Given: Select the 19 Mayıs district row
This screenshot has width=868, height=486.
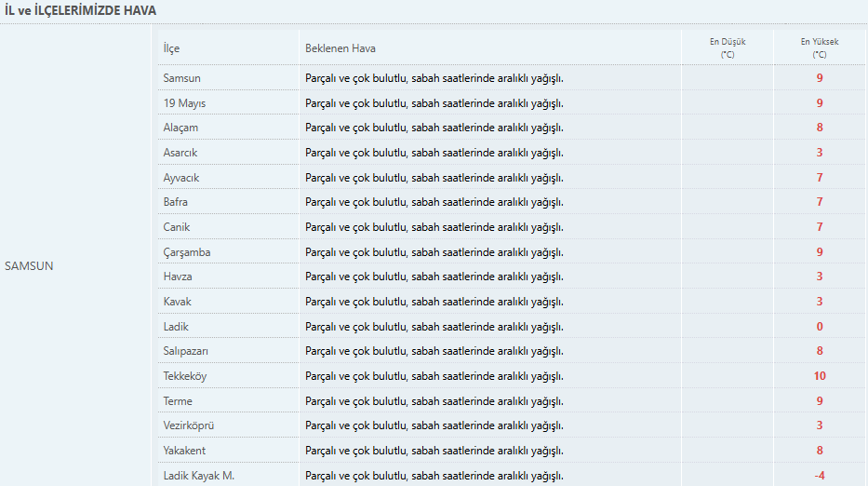Looking at the screenshot, I should (x=183, y=103).
